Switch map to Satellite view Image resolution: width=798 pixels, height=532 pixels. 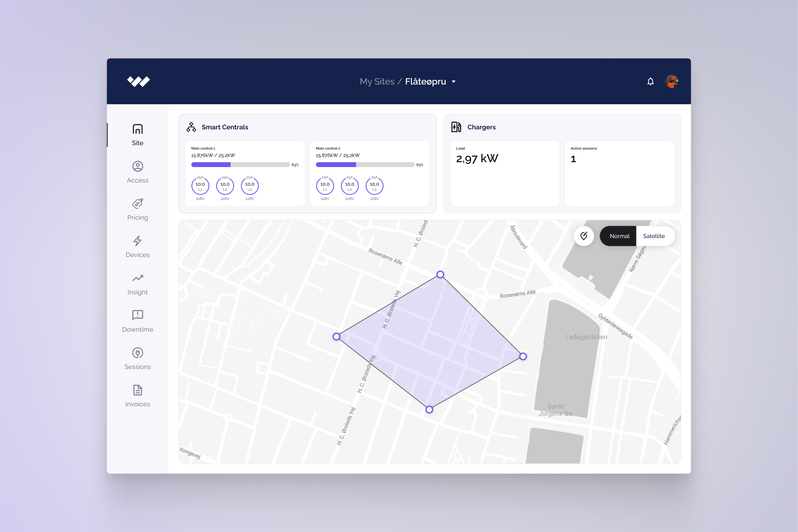point(653,236)
